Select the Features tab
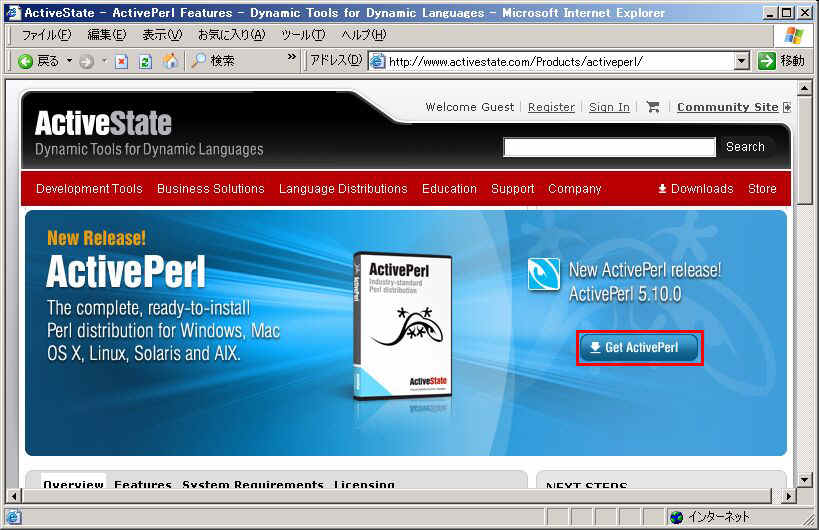 143,484
